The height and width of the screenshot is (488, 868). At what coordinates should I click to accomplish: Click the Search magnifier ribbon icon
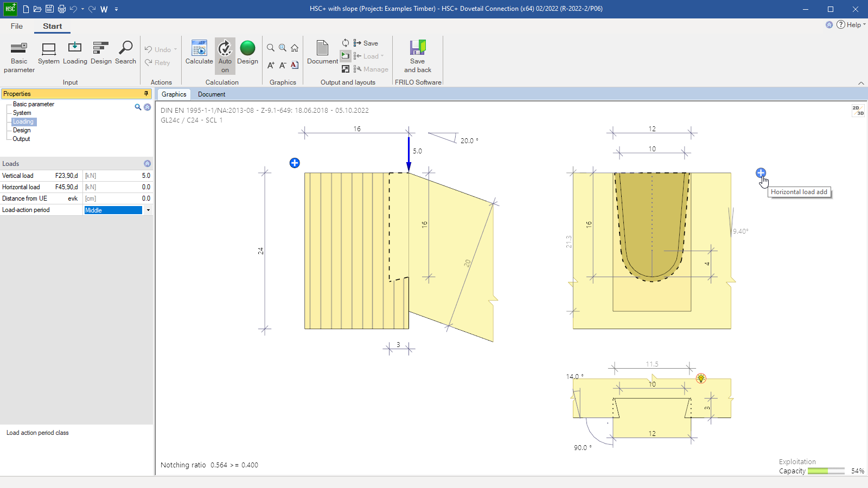125,54
